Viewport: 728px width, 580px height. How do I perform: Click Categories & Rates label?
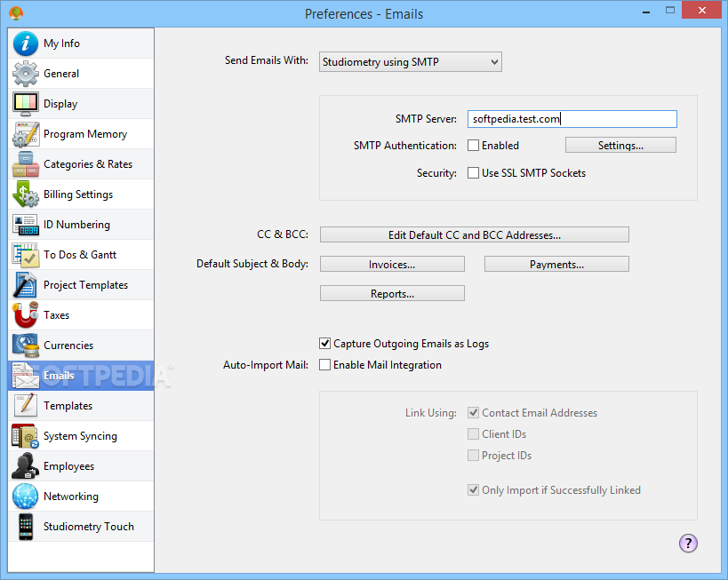pyautogui.click(x=88, y=164)
